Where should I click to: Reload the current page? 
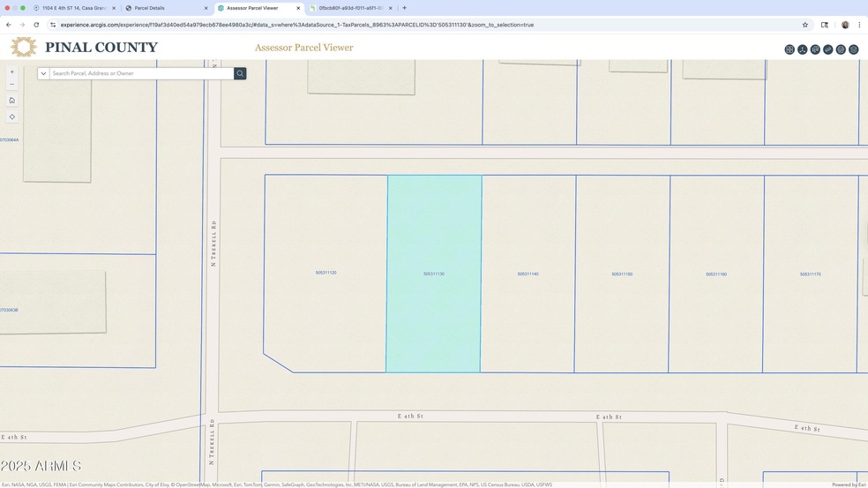tap(35, 25)
